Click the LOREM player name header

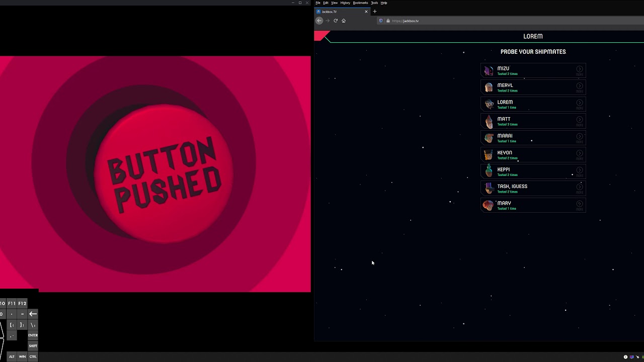click(533, 36)
